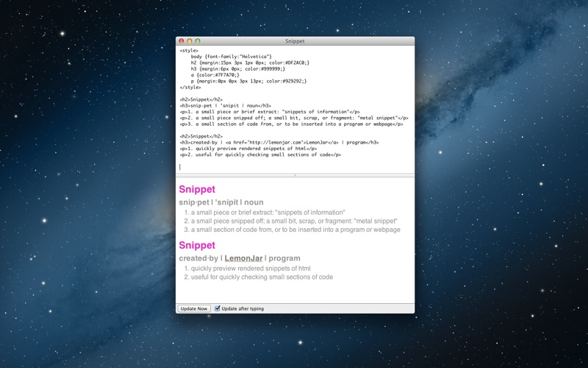Click the p margin color #929292 line
The height and width of the screenshot is (368, 588).
coord(248,81)
